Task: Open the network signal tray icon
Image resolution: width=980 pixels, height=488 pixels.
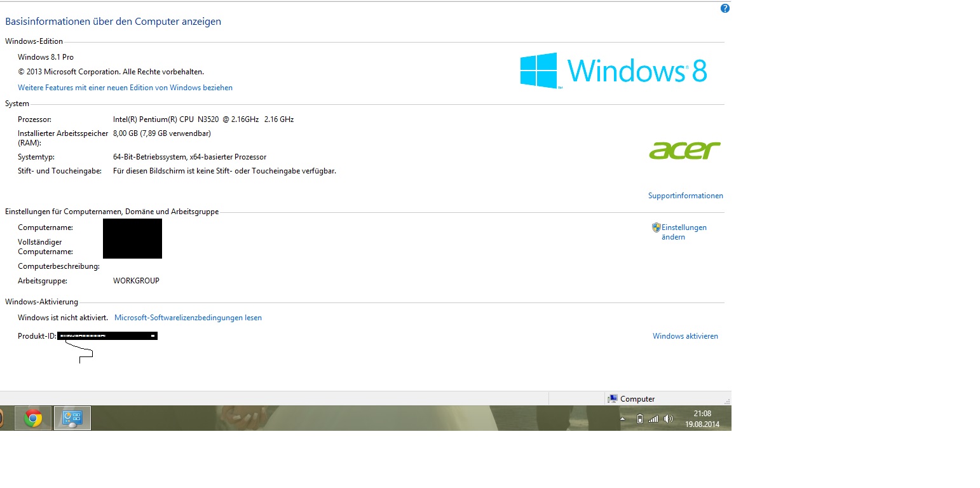Action: pos(653,419)
